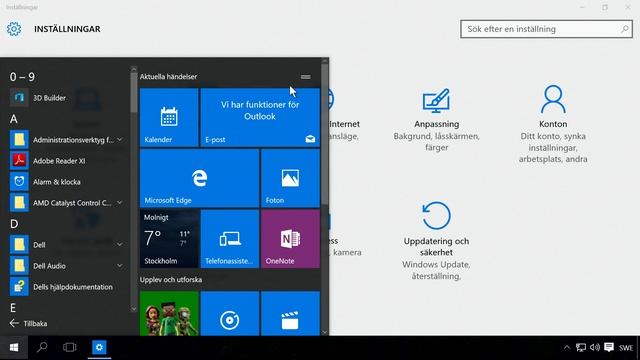
Task: Launch the Microsoft Edge tile
Action: click(199, 178)
